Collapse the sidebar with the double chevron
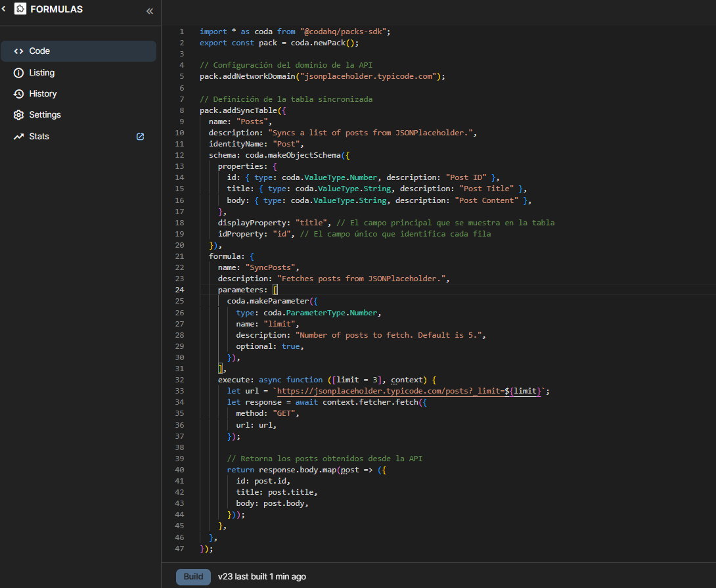Image resolution: width=716 pixels, height=588 pixels. (149, 11)
